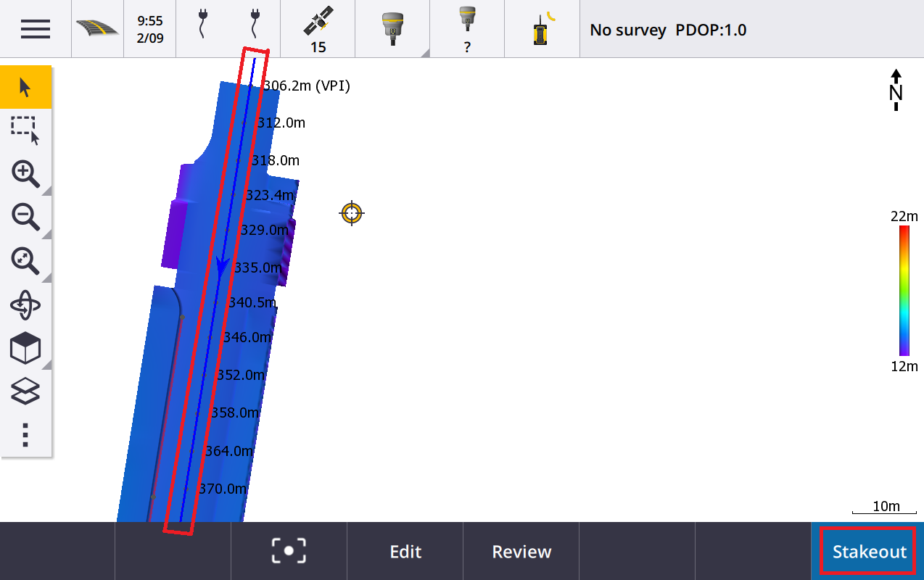Select the 340.5m station label
924x580 pixels.
(x=252, y=302)
